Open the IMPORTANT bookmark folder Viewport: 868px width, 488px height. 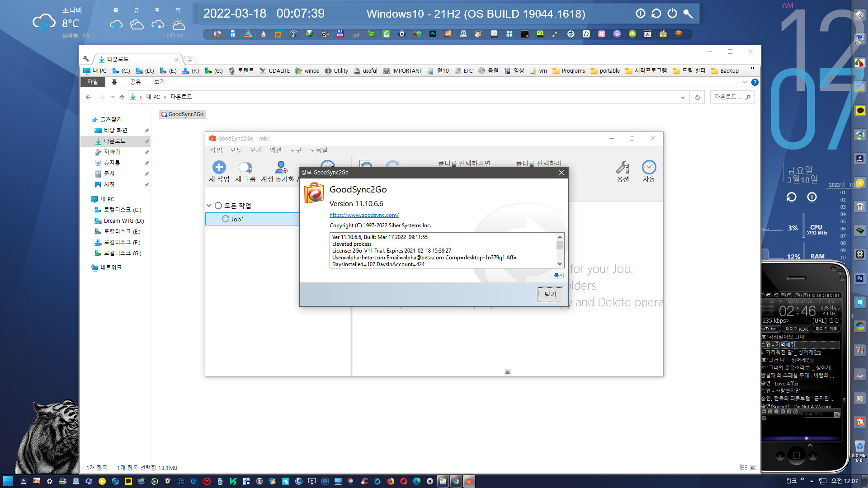click(402, 71)
